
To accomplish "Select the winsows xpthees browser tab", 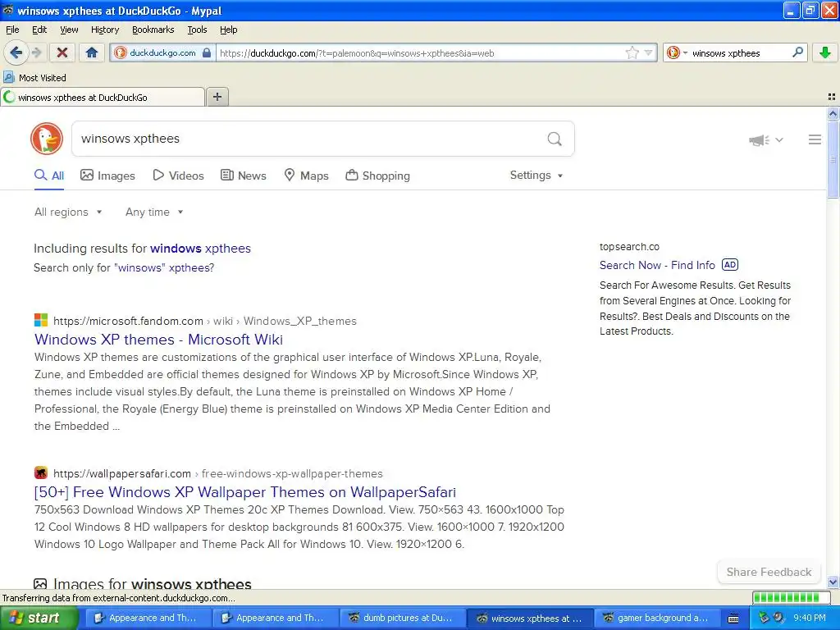I will click(103, 98).
